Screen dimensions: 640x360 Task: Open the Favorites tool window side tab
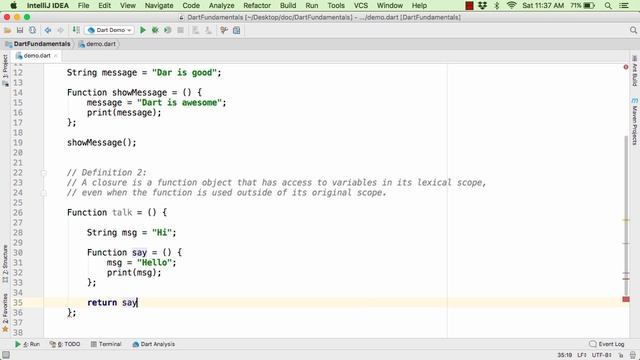5,312
